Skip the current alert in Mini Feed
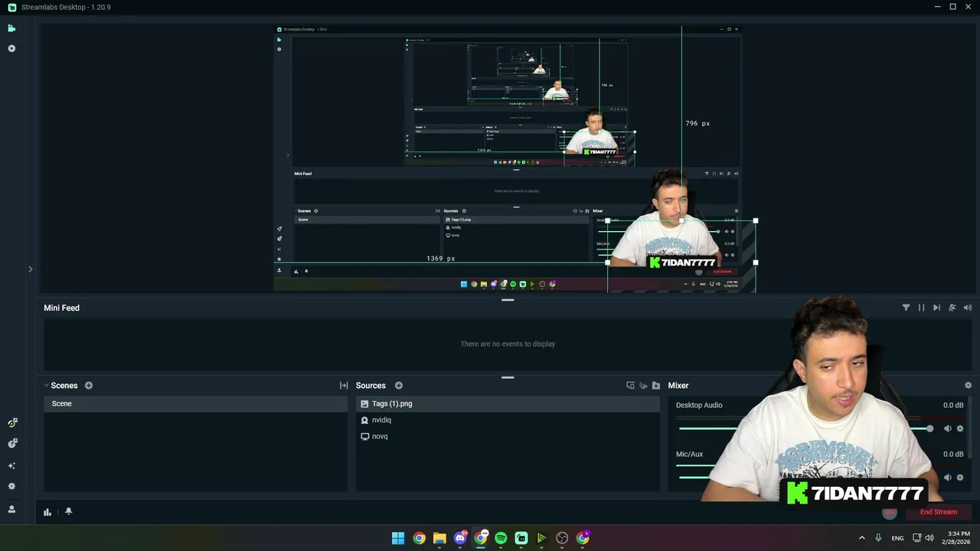Screen dimensions: 980x551 (936, 308)
